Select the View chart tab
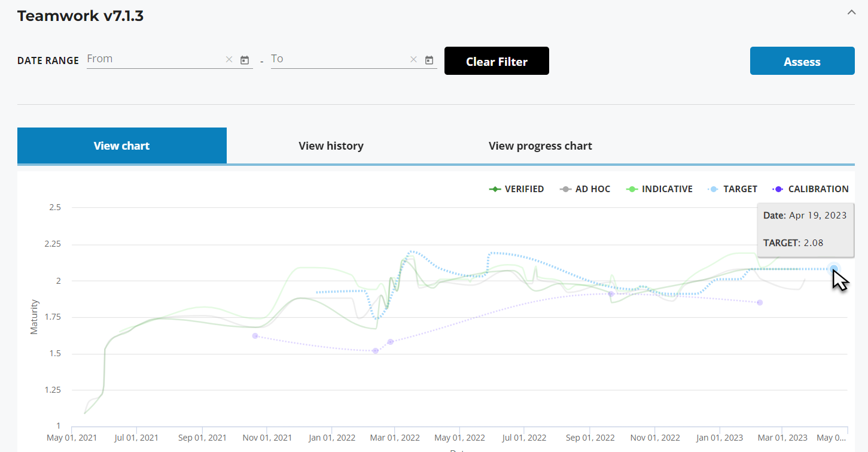Image resolution: width=868 pixels, height=452 pixels. [122, 146]
